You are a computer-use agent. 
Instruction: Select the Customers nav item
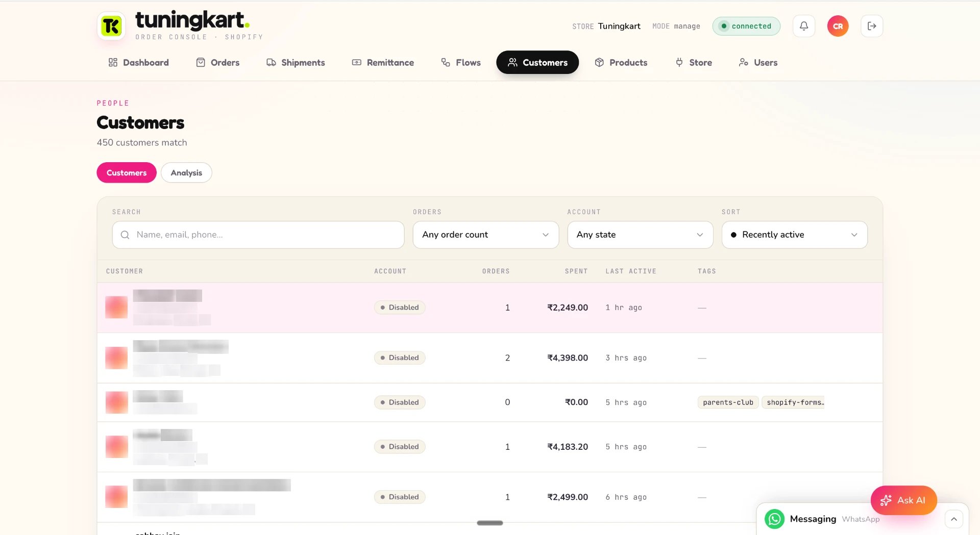pyautogui.click(x=537, y=62)
